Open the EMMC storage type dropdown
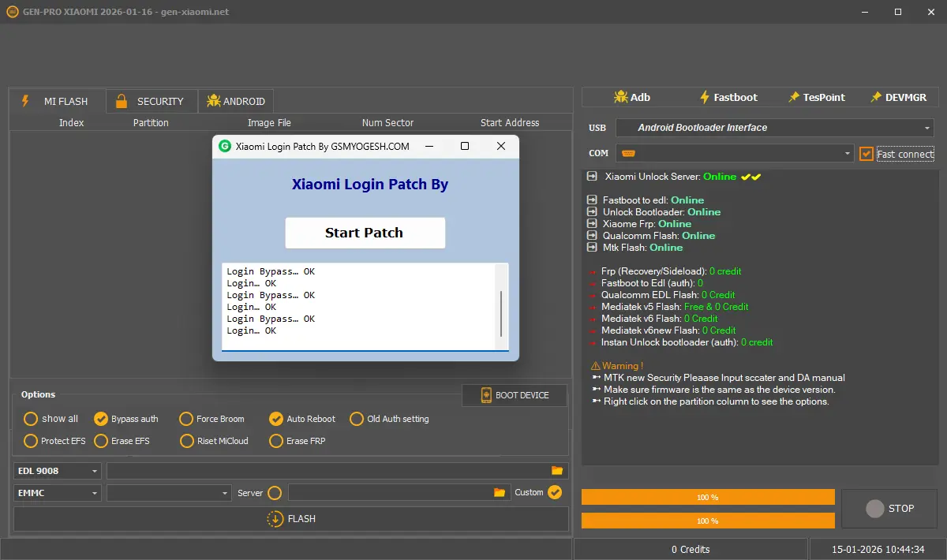The width and height of the screenshot is (947, 560). (x=58, y=492)
